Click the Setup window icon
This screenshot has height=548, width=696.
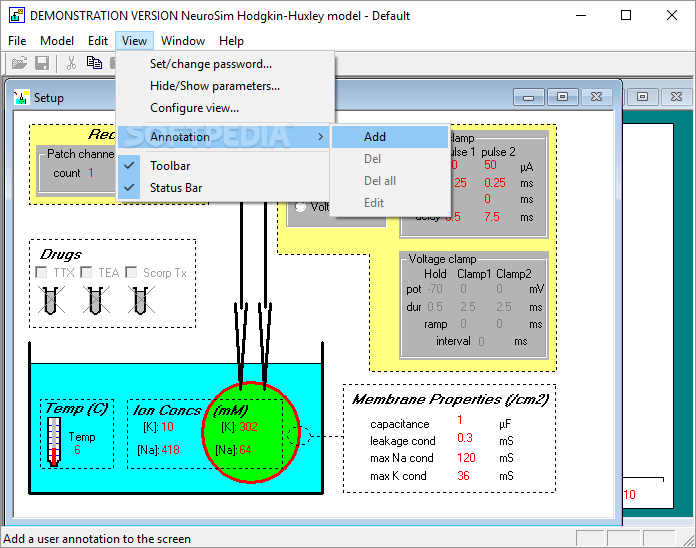pos(21,97)
